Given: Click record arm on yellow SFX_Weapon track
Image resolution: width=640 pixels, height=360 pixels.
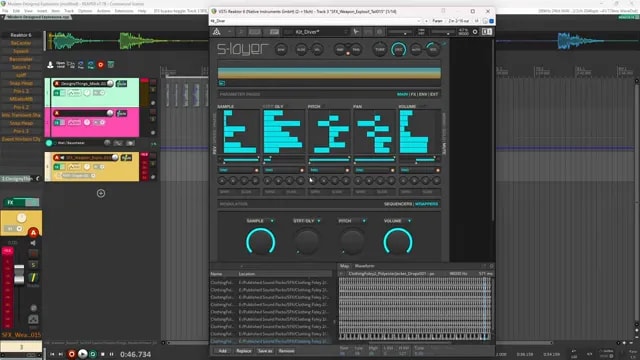Looking at the screenshot, I should 57,158.
